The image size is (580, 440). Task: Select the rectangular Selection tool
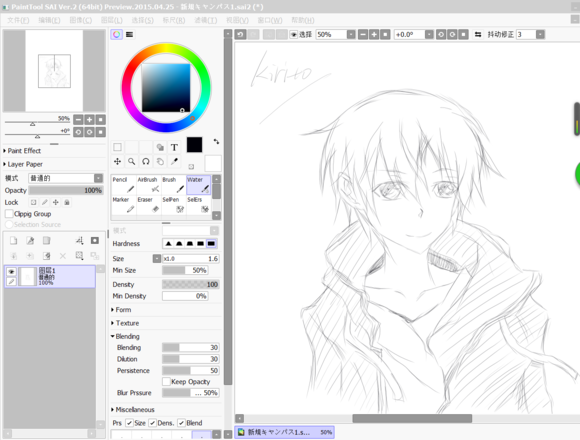click(x=117, y=147)
